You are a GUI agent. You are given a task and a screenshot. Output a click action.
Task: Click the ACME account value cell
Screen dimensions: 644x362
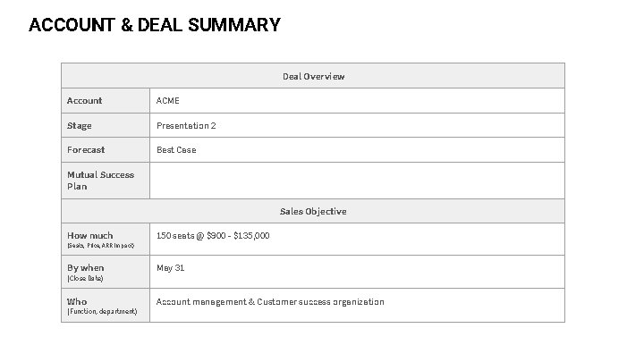tap(357, 100)
